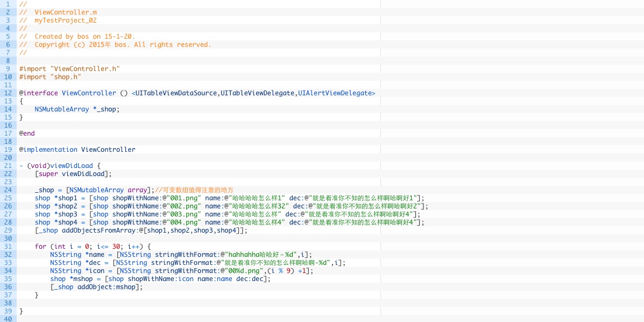Click line number 25 in the gutter
This screenshot has height=322, width=644.
8,198
